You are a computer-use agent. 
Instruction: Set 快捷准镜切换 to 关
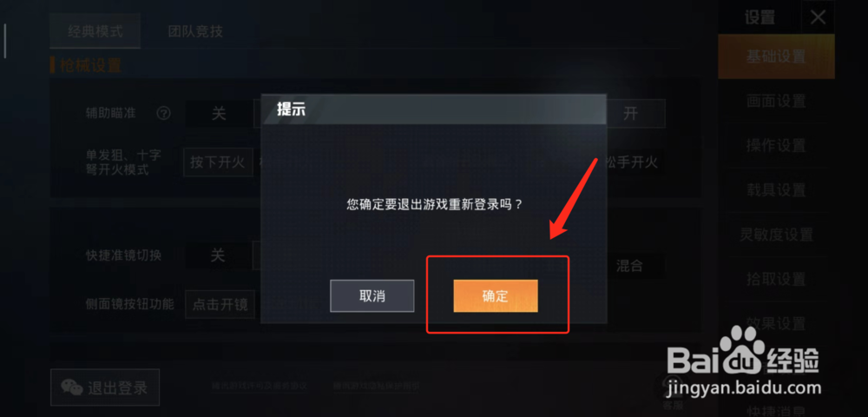point(219,255)
